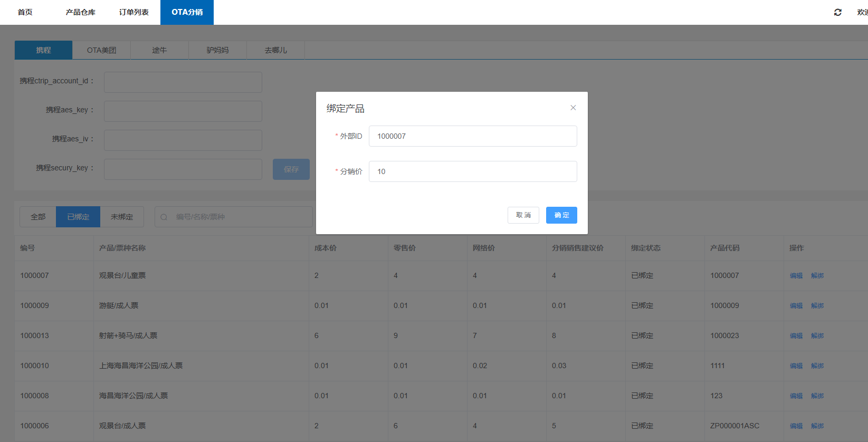Open 订单列表 from the top navigation
The image size is (868, 442).
[x=133, y=12]
